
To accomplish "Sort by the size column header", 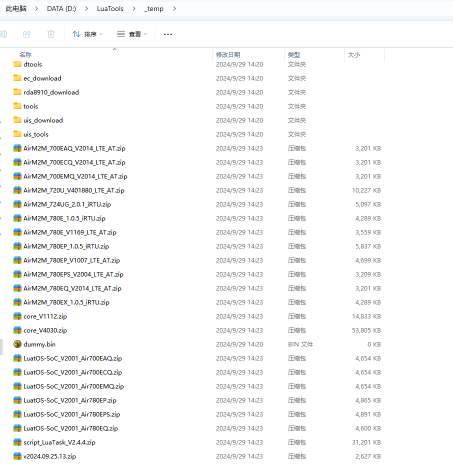I will [x=354, y=55].
